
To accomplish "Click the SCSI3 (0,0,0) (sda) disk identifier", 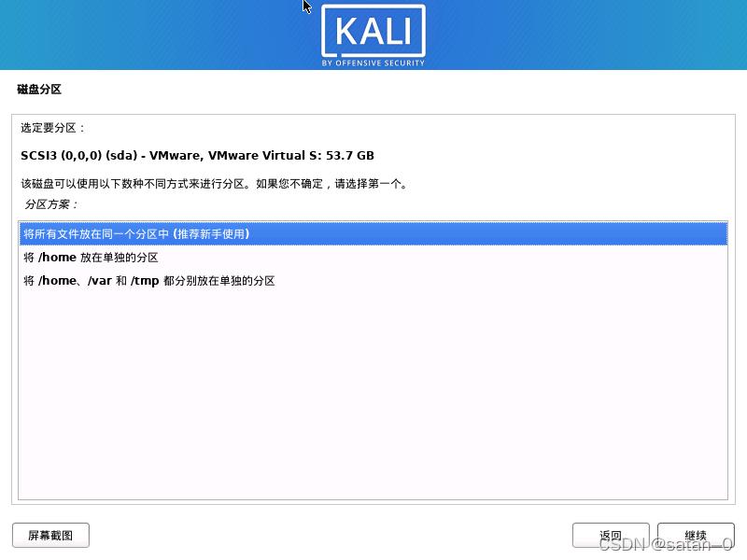I will point(79,156).
